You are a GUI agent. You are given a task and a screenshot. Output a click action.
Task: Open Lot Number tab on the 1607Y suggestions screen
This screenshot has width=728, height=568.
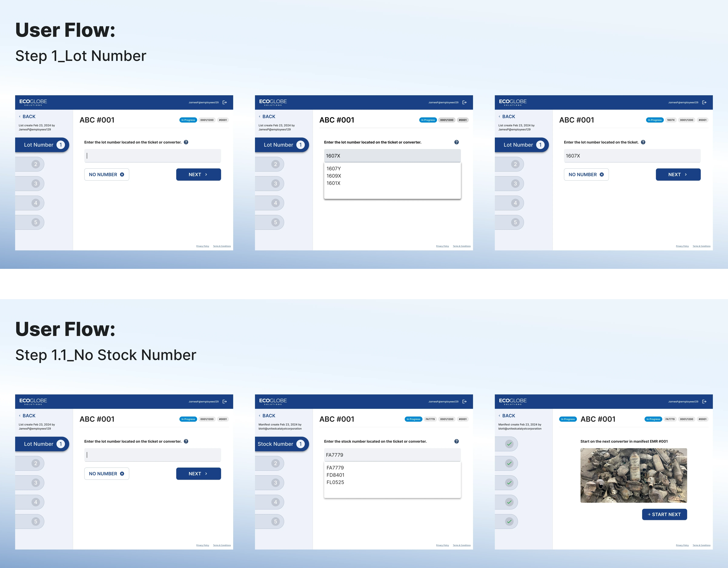[x=282, y=145]
